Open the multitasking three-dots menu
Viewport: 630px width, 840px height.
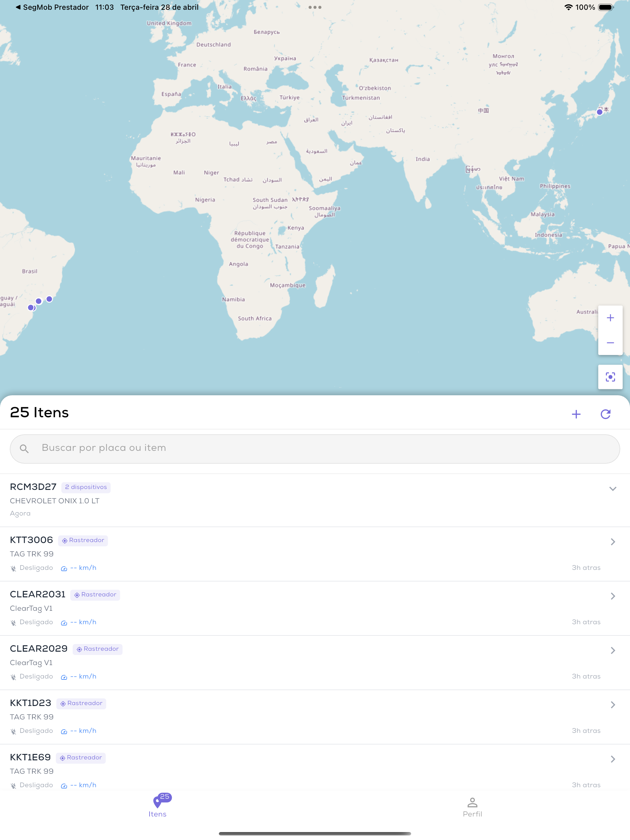[315, 7]
